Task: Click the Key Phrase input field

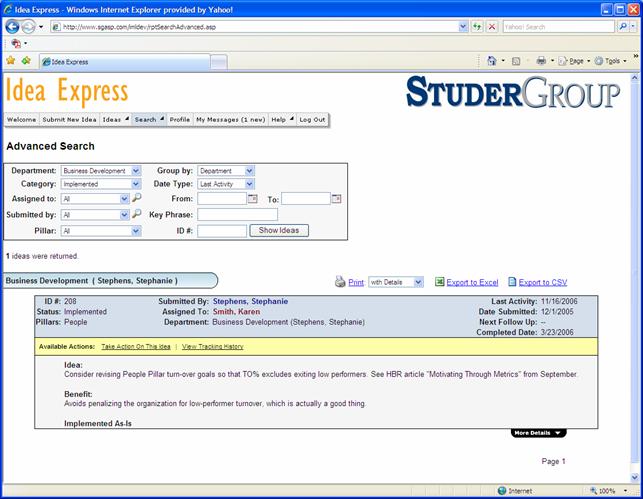Action: point(237,214)
